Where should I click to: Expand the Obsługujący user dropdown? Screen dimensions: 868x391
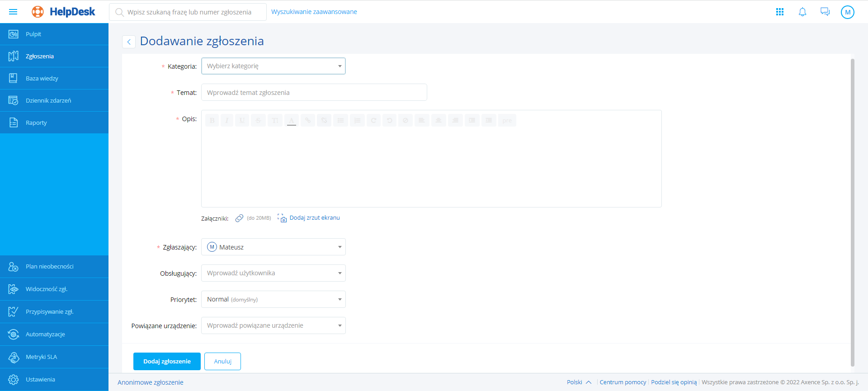(x=273, y=273)
